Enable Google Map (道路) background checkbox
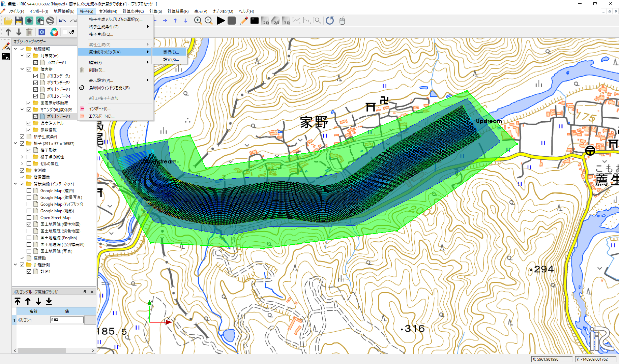This screenshot has width=619, height=364. pyautogui.click(x=29, y=190)
